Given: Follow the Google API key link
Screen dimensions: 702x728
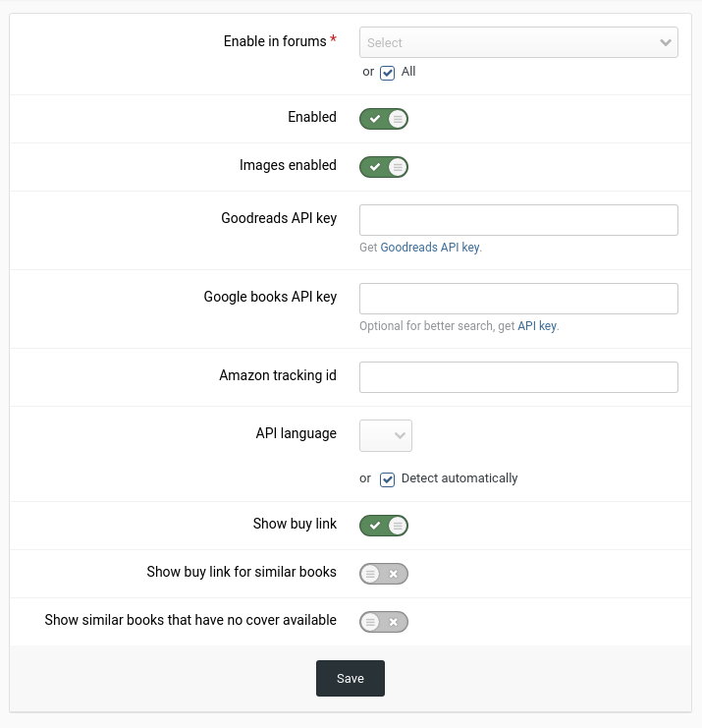Looking at the screenshot, I should (537, 326).
